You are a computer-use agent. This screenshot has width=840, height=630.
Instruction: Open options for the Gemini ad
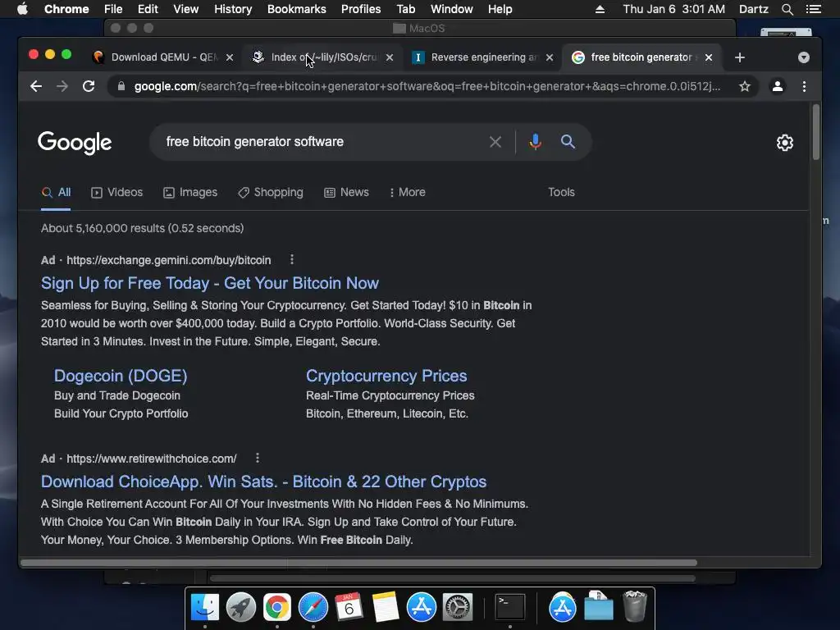click(292, 260)
